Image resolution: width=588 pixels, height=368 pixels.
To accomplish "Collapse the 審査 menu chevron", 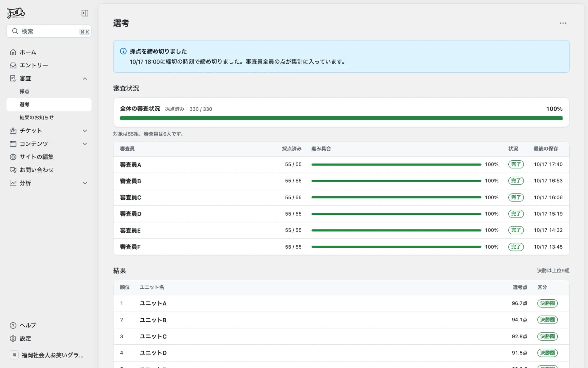I will click(x=85, y=79).
